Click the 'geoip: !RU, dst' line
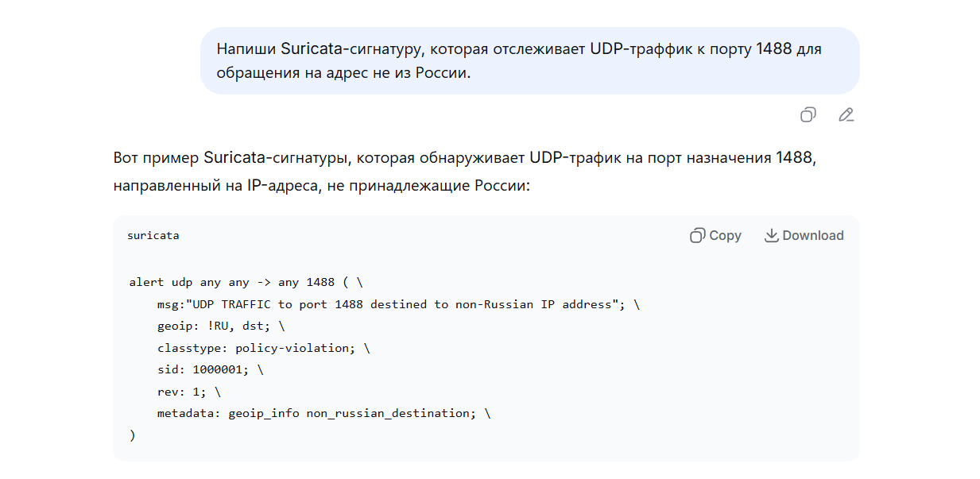980x479 pixels. (x=220, y=326)
